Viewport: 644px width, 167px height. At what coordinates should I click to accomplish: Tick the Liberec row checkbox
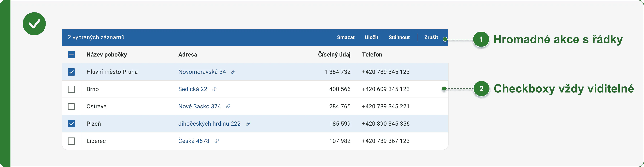(71, 141)
